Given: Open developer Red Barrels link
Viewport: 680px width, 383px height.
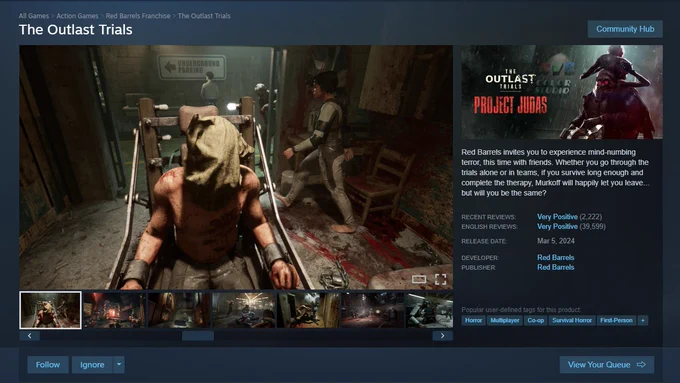Looking at the screenshot, I should coord(556,257).
